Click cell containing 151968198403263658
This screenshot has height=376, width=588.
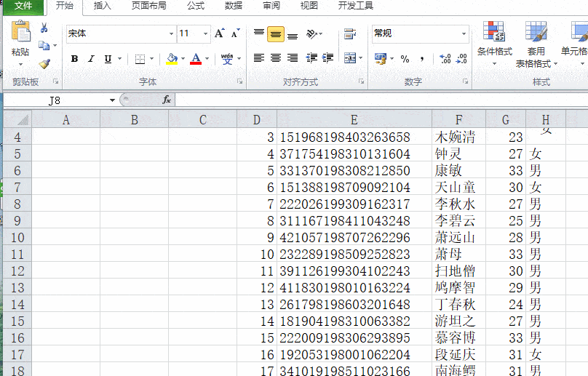point(354,137)
